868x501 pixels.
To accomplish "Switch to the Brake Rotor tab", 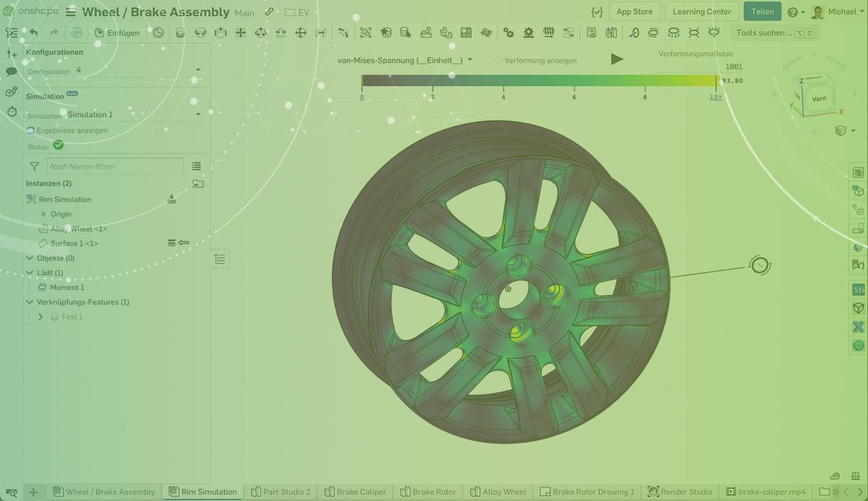I will click(427, 492).
